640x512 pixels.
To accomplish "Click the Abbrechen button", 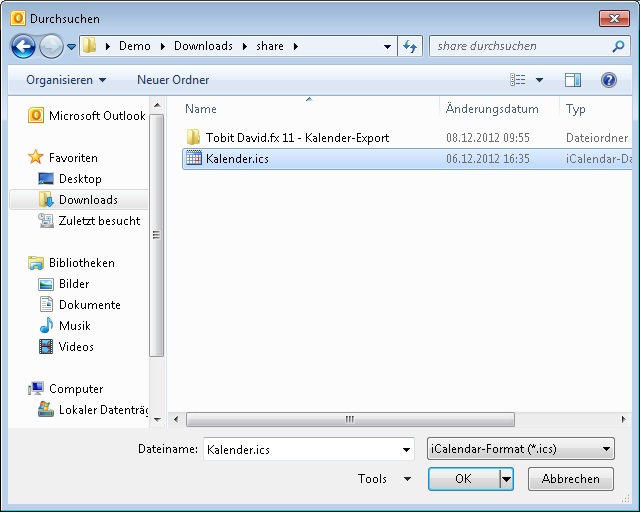I will [x=570, y=480].
